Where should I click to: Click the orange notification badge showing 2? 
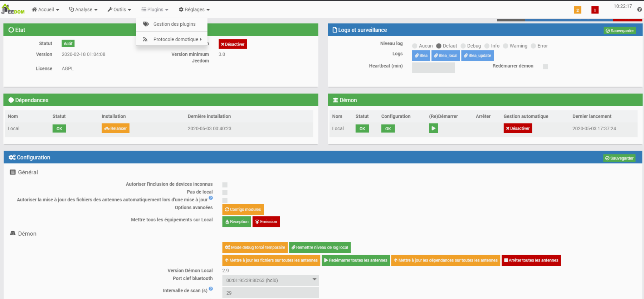(x=577, y=10)
